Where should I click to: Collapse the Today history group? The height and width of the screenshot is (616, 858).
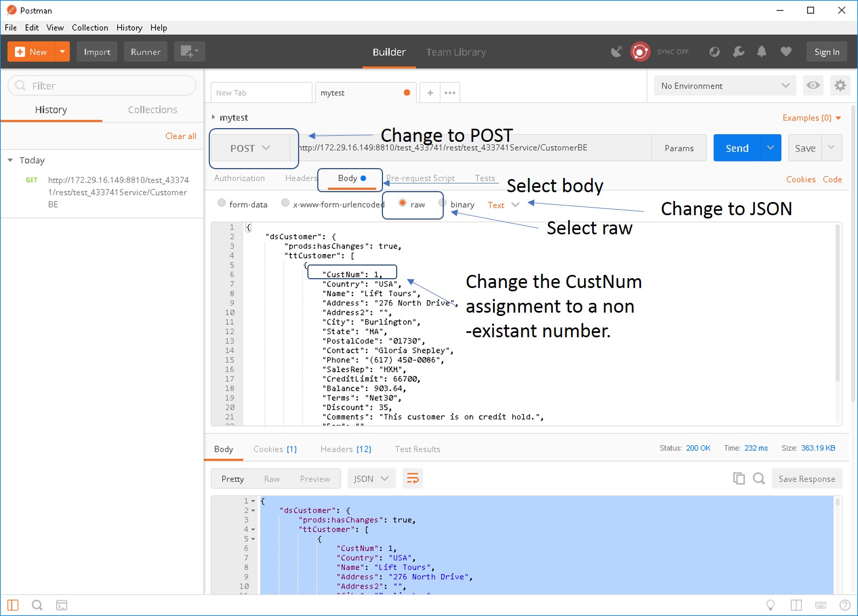pyautogui.click(x=10, y=160)
